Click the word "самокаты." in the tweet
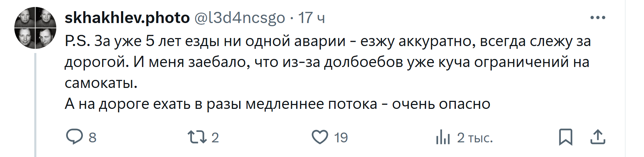The height and width of the screenshot is (157, 644). tap(101, 83)
